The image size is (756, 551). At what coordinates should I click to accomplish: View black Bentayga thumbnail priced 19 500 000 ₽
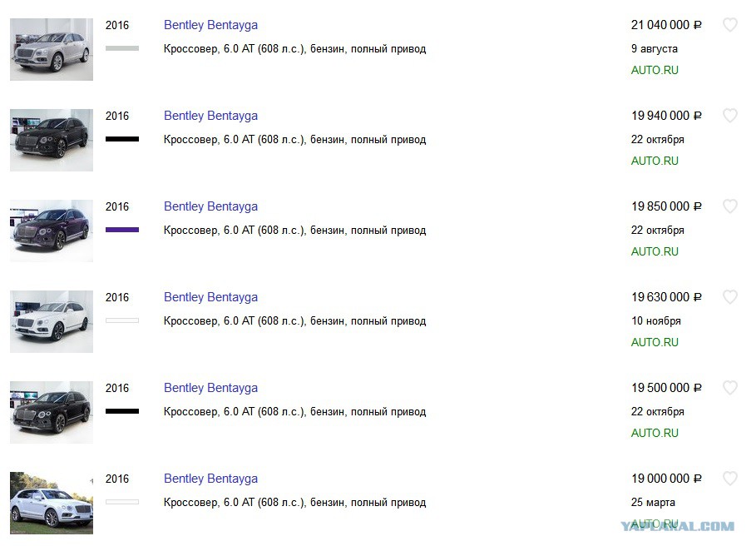click(52, 412)
